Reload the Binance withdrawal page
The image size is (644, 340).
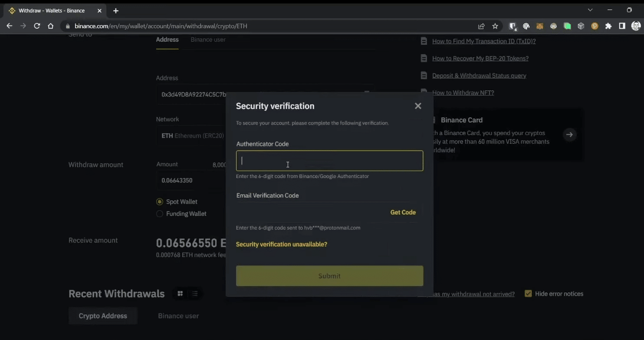click(37, 26)
